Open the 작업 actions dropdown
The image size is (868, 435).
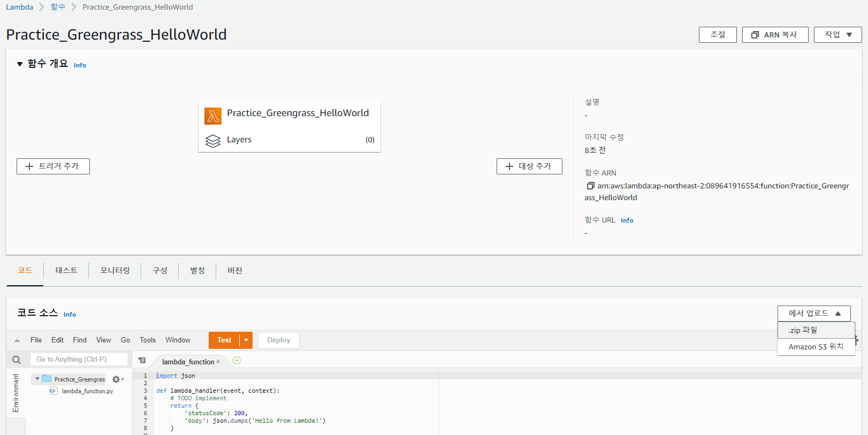click(x=838, y=35)
